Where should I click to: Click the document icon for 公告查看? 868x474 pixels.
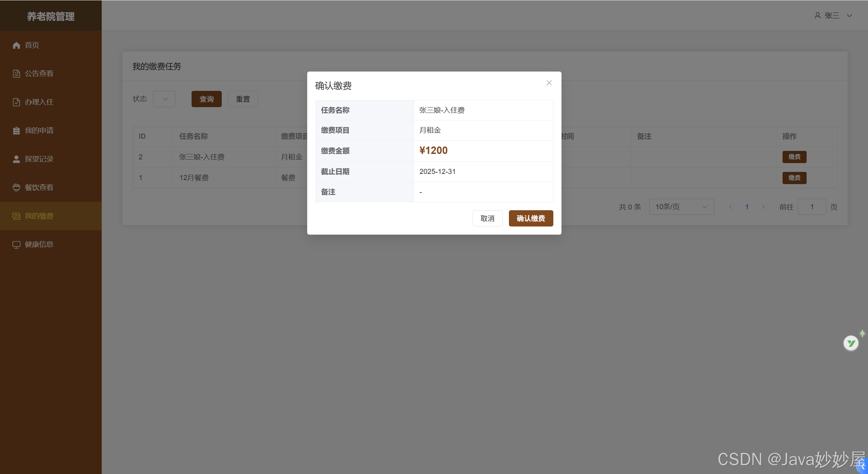coord(16,74)
